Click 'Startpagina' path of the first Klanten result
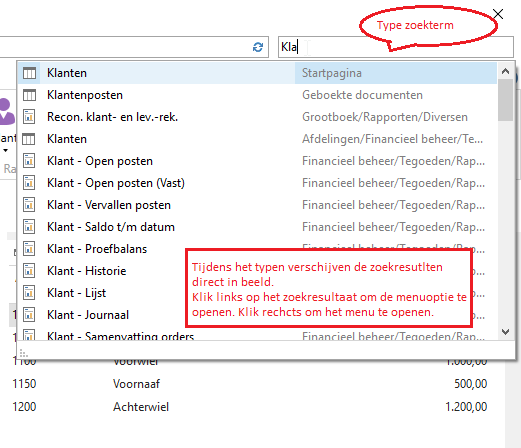Image resolution: width=521 pixels, height=448 pixels. pyautogui.click(x=332, y=73)
